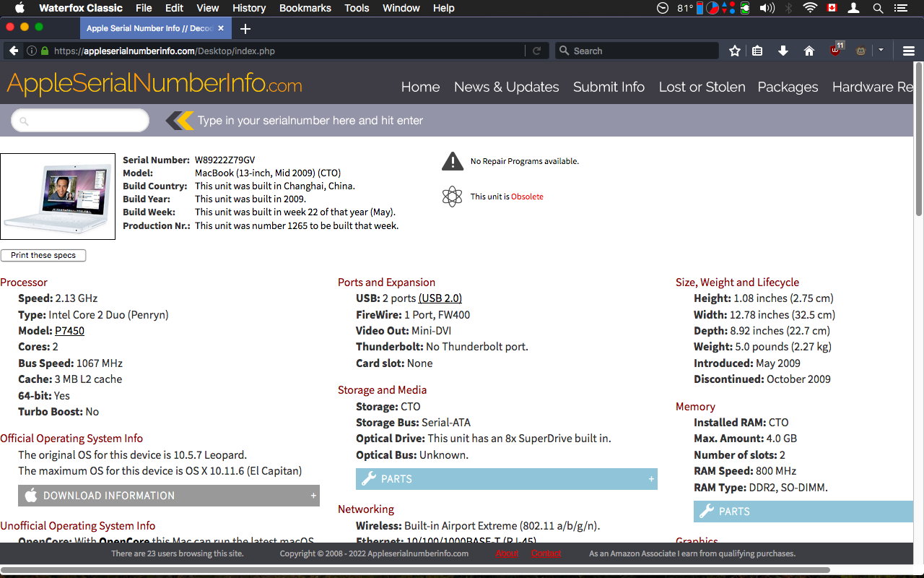
Task: Open the History menu
Action: [x=249, y=8]
